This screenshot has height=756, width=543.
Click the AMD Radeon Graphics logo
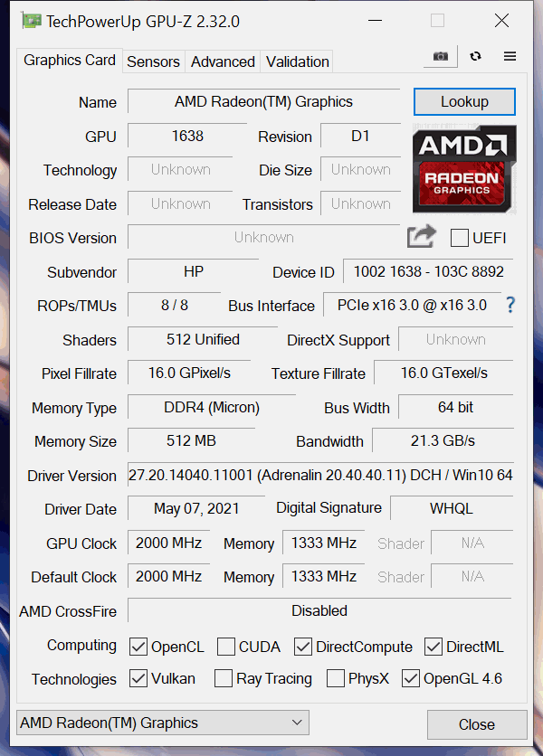pos(464,169)
